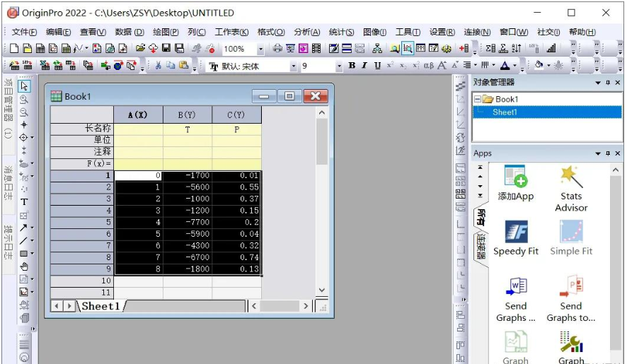Save the project with the floppy disk icon
Viewport: 627px width, 364px height.
point(166,48)
